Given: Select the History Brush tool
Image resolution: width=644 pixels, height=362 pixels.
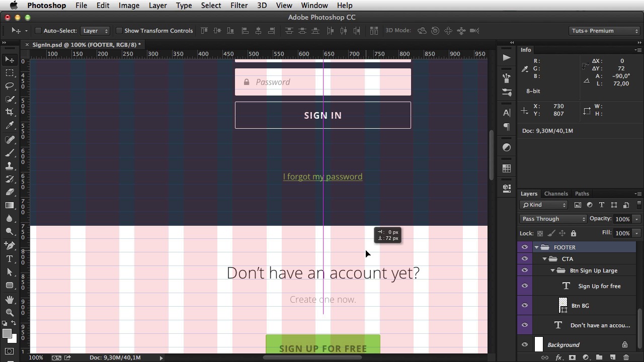Looking at the screenshot, I should pos(10,179).
